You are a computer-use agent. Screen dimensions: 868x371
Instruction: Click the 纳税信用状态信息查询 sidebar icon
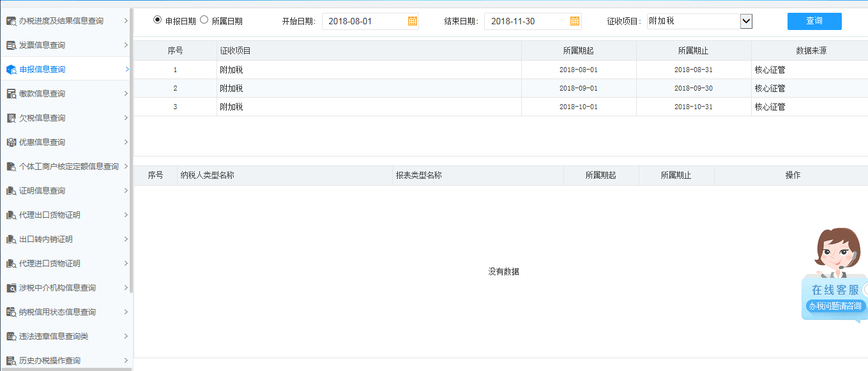click(x=11, y=312)
